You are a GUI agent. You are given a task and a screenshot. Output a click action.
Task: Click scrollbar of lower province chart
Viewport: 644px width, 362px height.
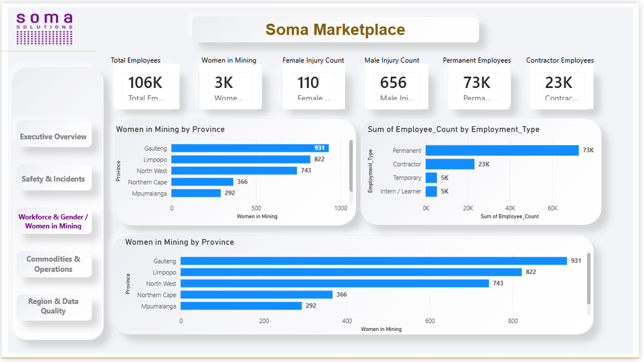click(x=589, y=279)
